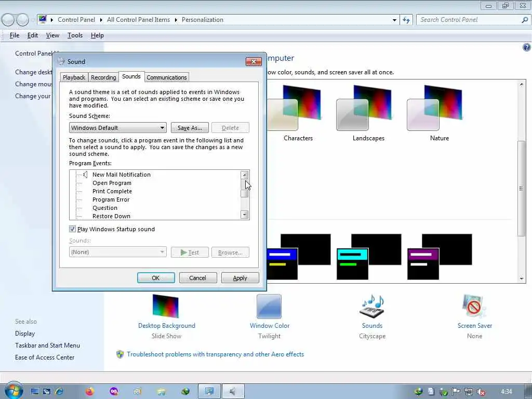Image resolution: width=532 pixels, height=399 pixels.
Task: Click Switch Between Windows taskbar icon
Action: coord(47,392)
